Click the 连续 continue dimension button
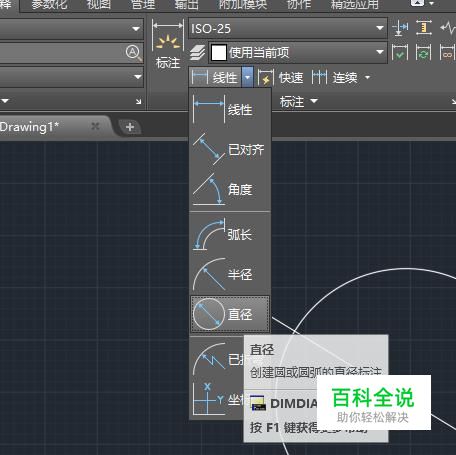 [334, 78]
